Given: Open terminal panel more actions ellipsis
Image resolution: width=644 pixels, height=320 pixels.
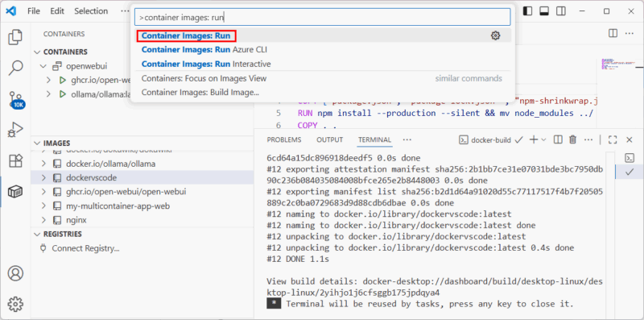Looking at the screenshot, I should [588, 139].
